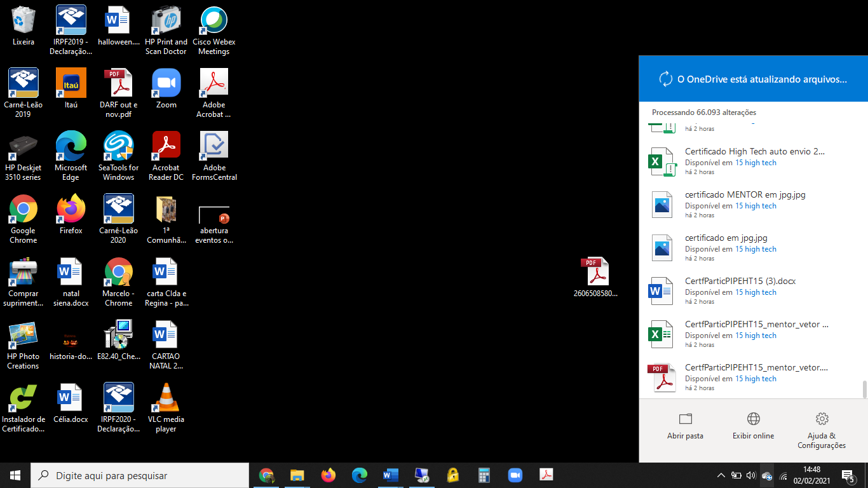Open the Microsoft Edge desktop shortcut
Screen dimensions: 868x488
coord(71,156)
